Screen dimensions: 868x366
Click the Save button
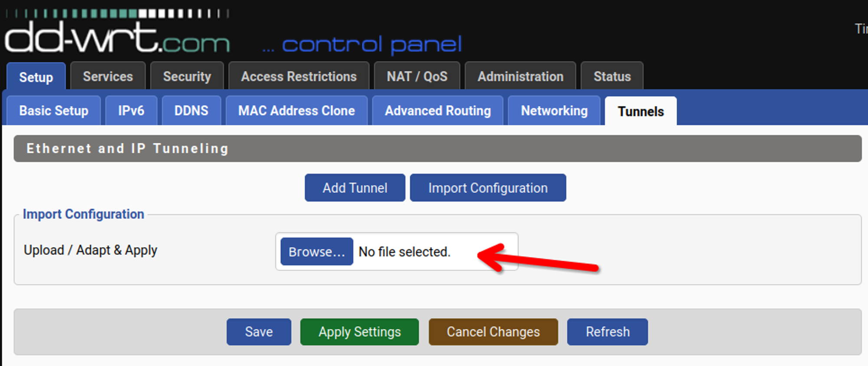coord(259,332)
